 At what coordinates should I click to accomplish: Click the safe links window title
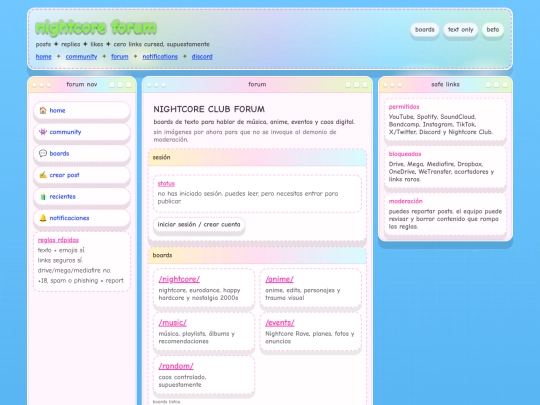click(445, 84)
